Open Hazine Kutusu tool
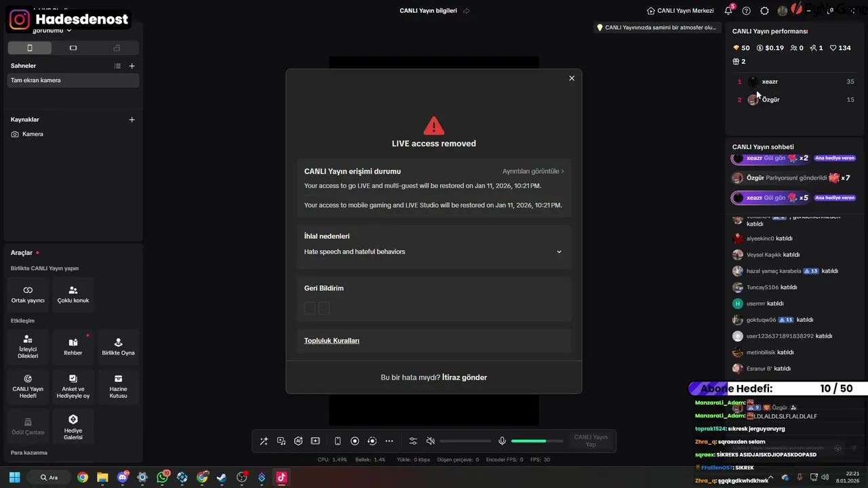This screenshot has width=868, height=488. click(118, 386)
